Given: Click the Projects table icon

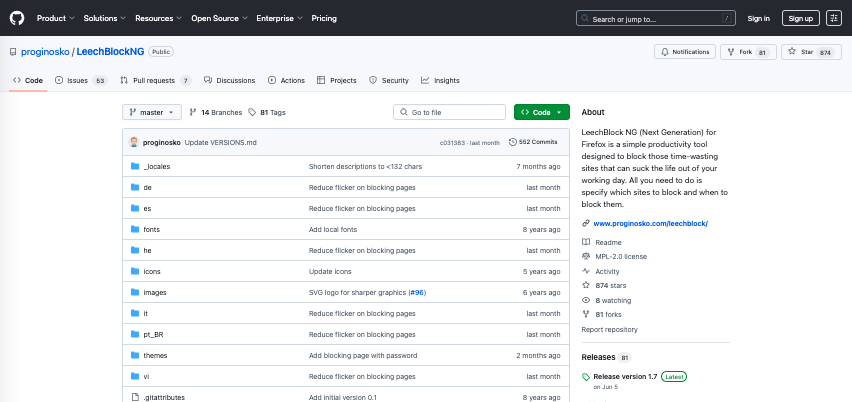Looking at the screenshot, I should click(321, 80).
